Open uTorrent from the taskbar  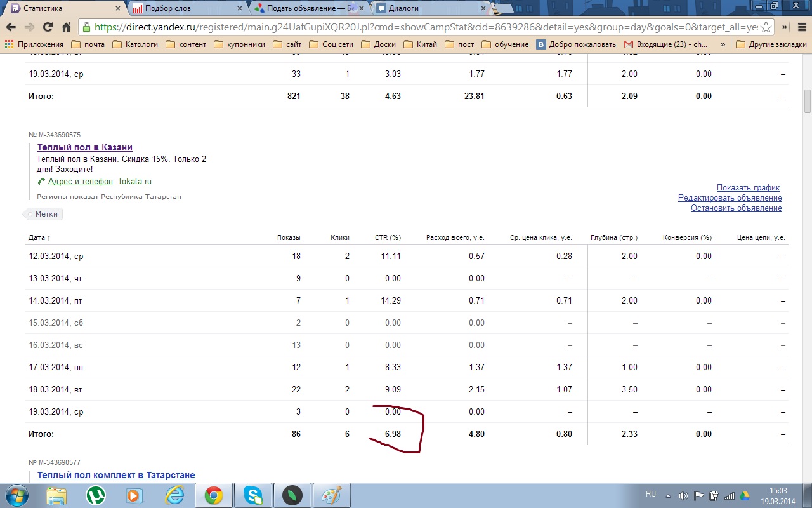click(96, 495)
